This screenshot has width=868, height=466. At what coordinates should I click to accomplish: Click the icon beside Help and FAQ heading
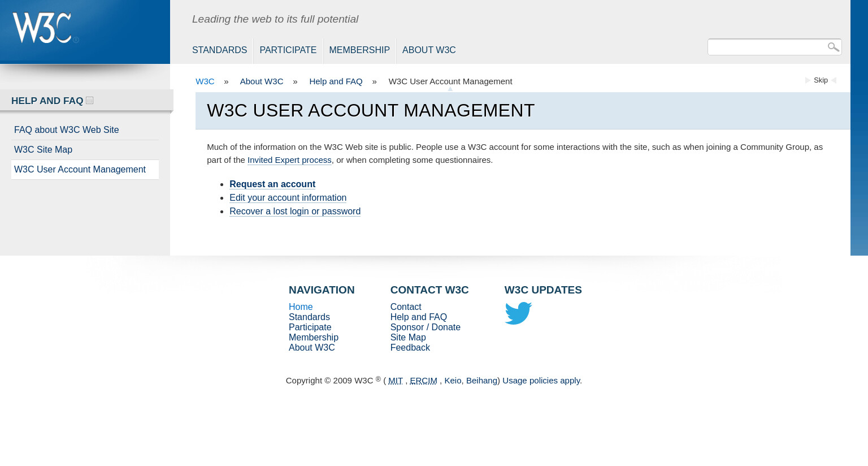89,101
